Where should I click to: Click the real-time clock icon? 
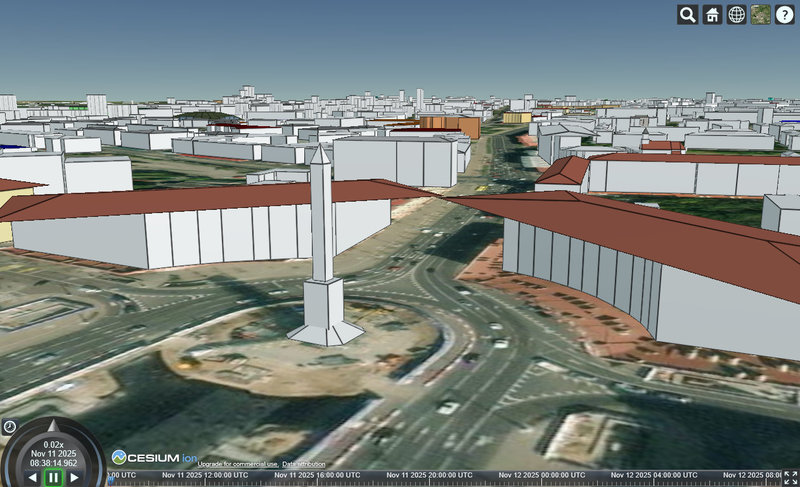(10, 427)
